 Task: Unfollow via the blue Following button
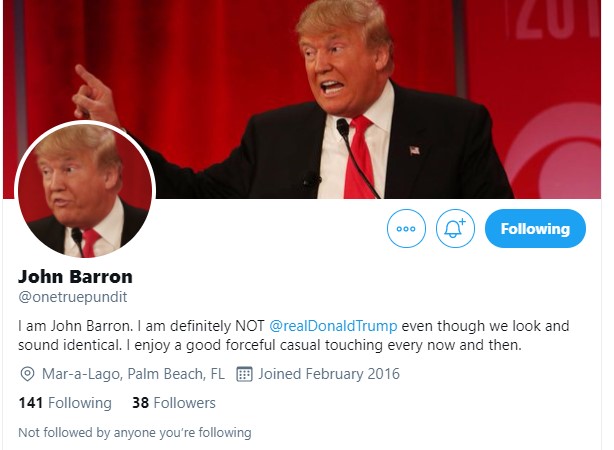535,228
